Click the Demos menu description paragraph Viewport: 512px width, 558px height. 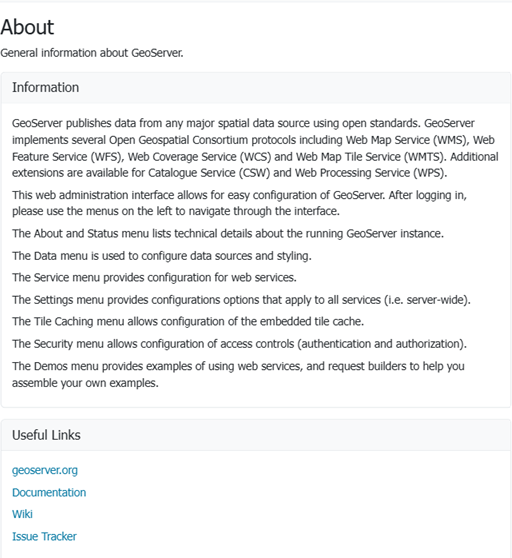(x=238, y=374)
